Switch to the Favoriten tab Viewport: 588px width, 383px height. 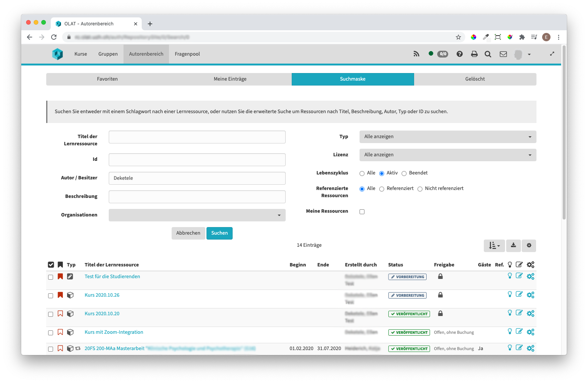click(x=107, y=79)
